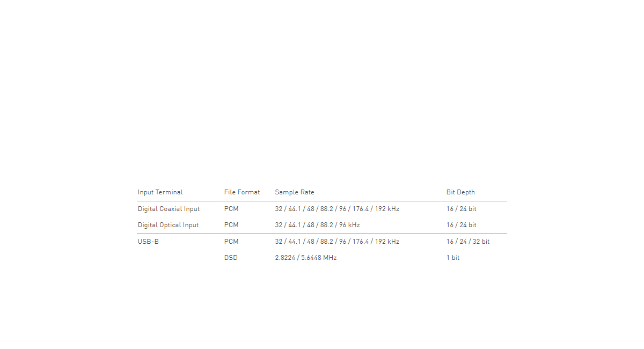Select the DSD file format cell

click(231, 258)
